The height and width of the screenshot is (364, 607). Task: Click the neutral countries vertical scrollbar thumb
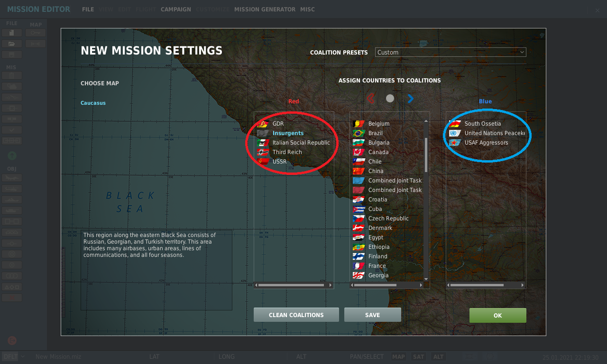(426, 155)
